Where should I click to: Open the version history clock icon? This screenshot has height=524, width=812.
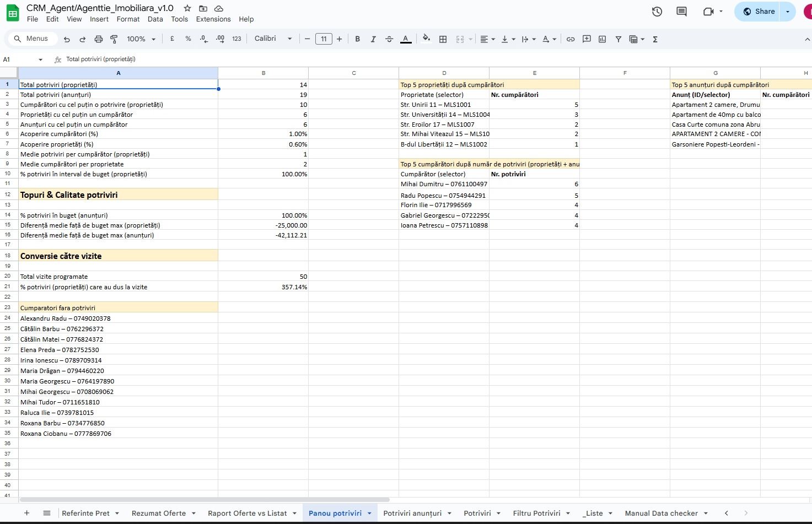pos(657,12)
